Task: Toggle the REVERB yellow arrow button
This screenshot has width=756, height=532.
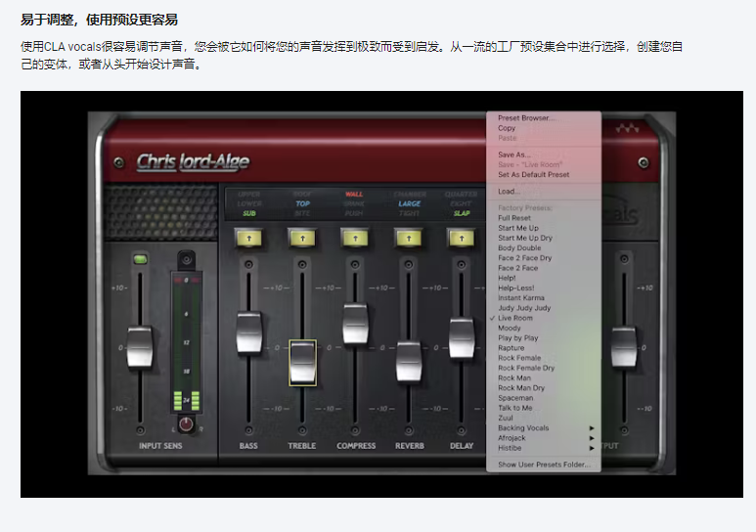Action: pos(409,238)
